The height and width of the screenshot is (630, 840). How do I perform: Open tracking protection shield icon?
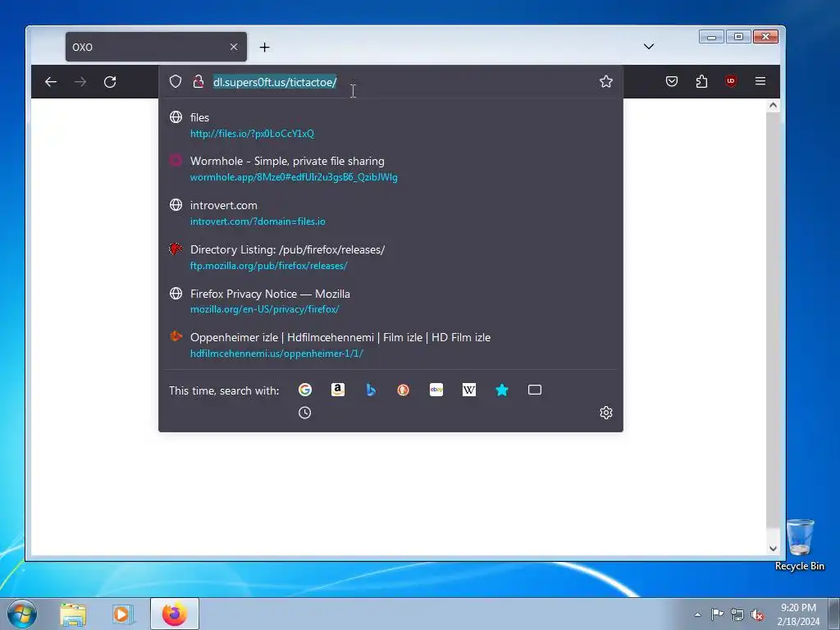(x=176, y=81)
